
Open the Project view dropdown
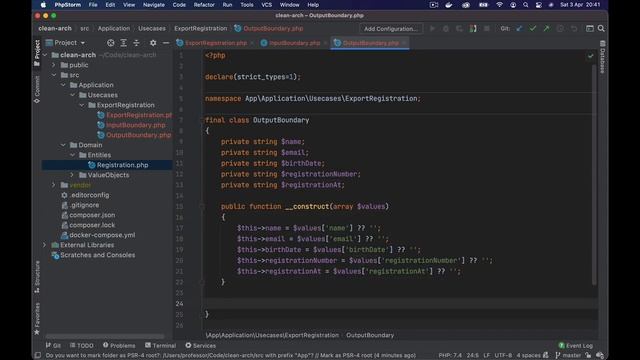(65, 43)
